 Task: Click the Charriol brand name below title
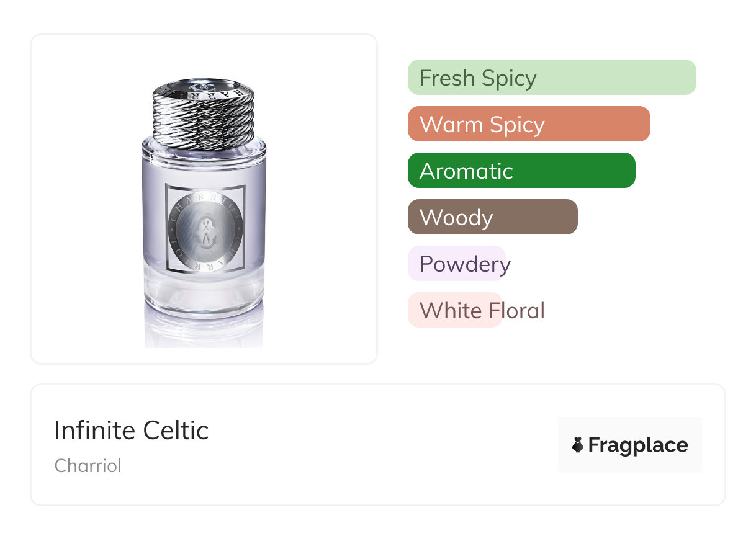pyautogui.click(x=88, y=465)
